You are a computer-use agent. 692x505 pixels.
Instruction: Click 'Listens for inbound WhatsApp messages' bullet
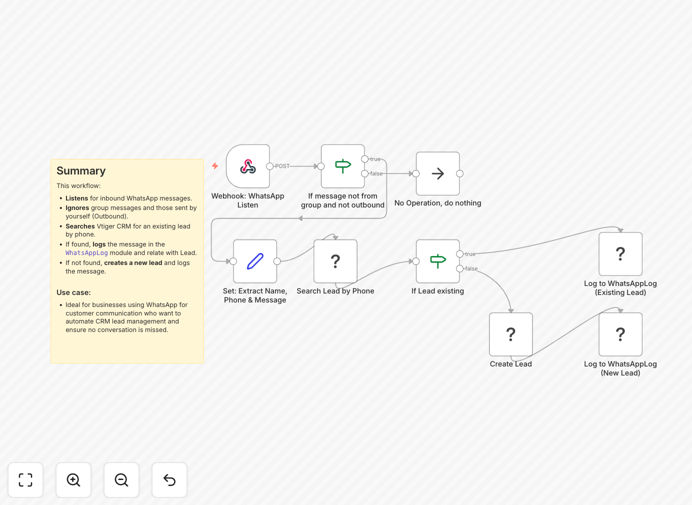[x=128, y=198]
